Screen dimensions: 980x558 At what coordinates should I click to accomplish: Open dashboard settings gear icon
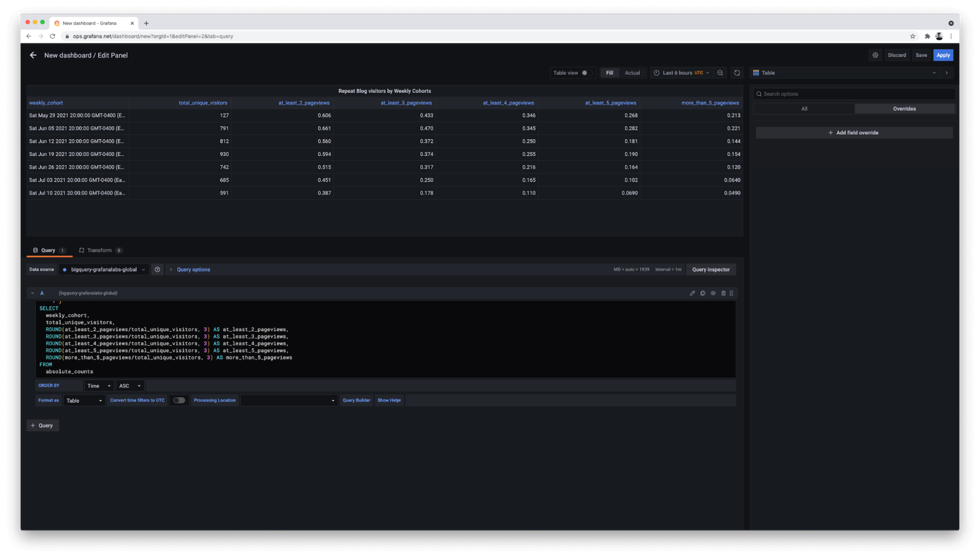[x=875, y=55]
